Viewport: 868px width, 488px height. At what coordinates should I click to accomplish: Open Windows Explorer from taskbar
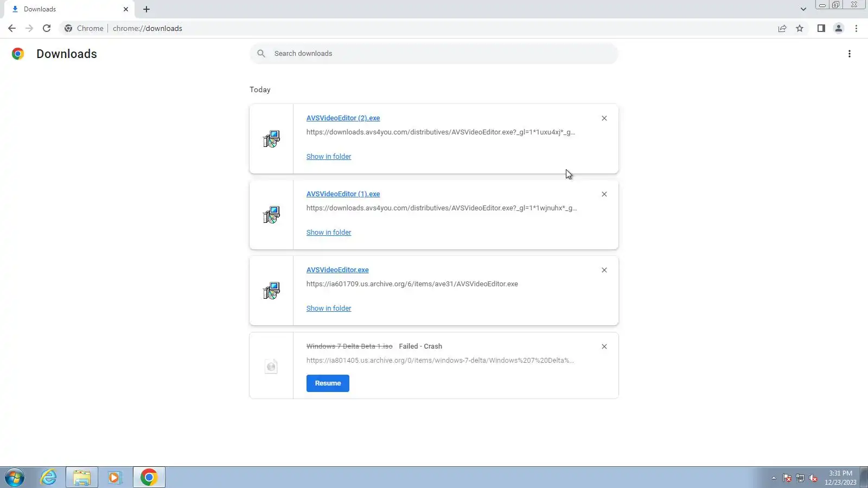(x=82, y=478)
